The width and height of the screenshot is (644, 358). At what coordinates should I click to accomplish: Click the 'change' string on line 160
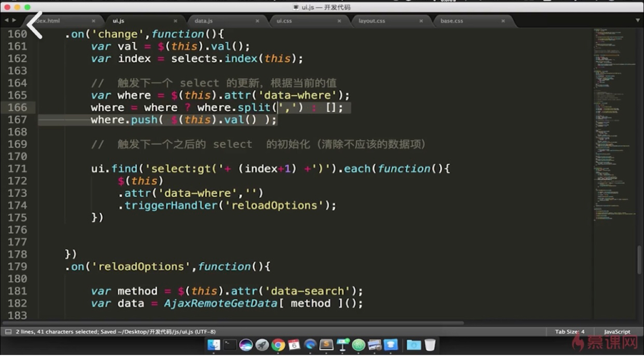118,34
